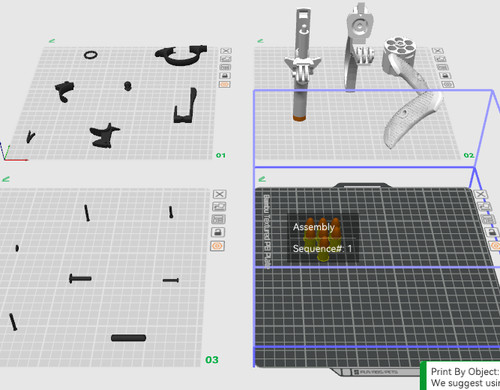Select the T-shaped pin on plate 03
The width and height of the screenshot is (500, 390).
80,278
